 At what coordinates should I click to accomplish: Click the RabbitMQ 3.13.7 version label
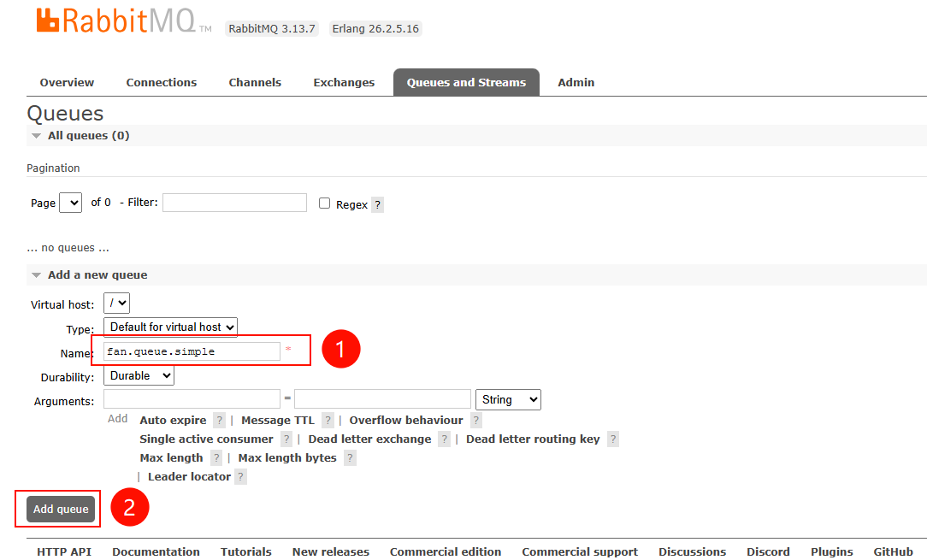[272, 29]
